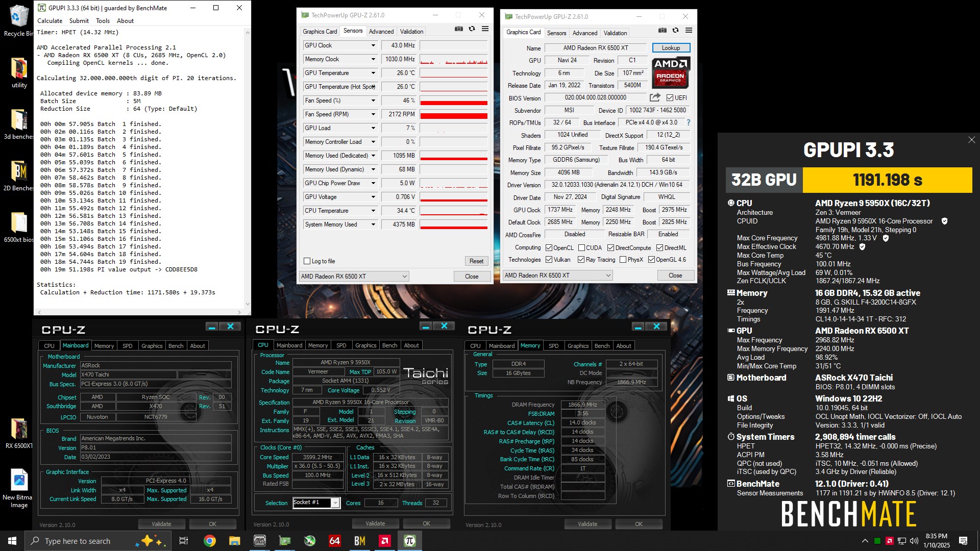The height and width of the screenshot is (551, 980).
Task: Open the SPD tab in the CPU-Z Mainboard window
Action: [x=128, y=346]
